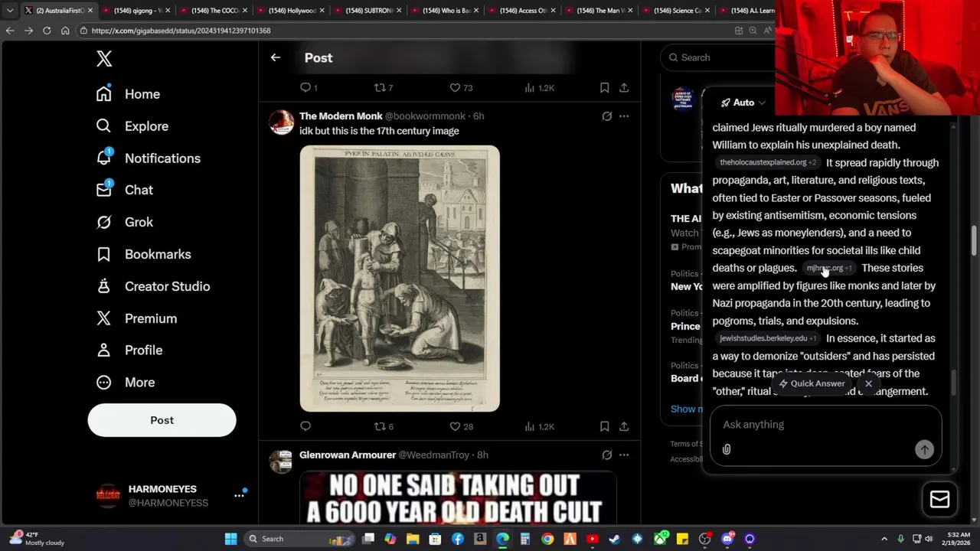Open more options on The Modern Monk post
The height and width of the screenshot is (551, 980).
pos(624,116)
